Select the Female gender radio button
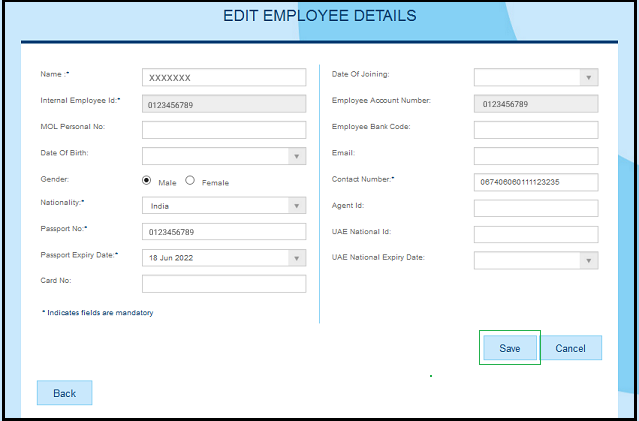The image size is (639, 421). [191, 181]
